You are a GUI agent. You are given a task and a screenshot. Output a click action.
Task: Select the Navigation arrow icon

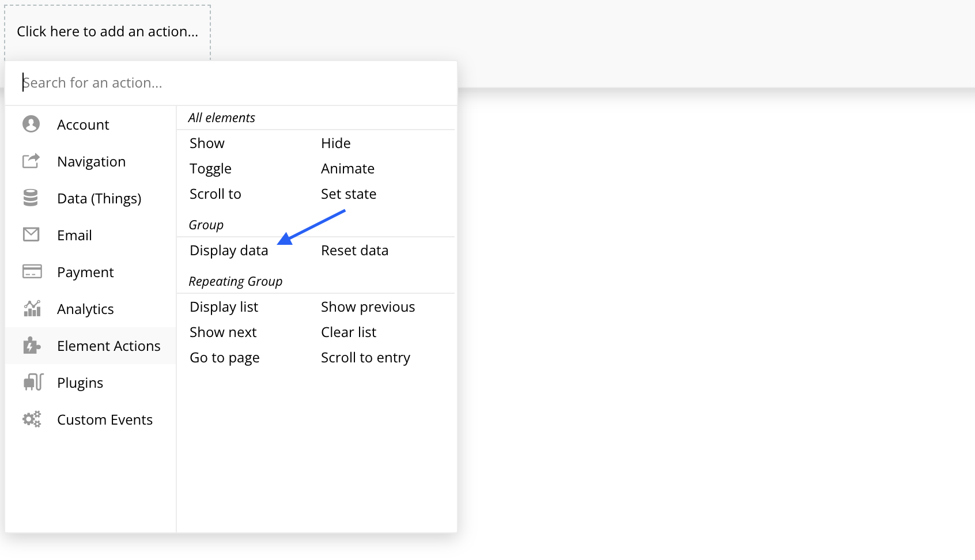pyautogui.click(x=32, y=161)
